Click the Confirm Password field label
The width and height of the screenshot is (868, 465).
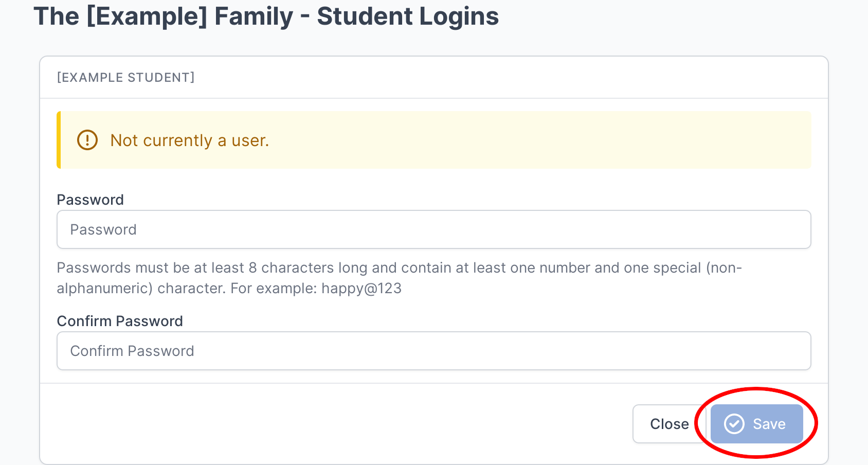(x=119, y=321)
